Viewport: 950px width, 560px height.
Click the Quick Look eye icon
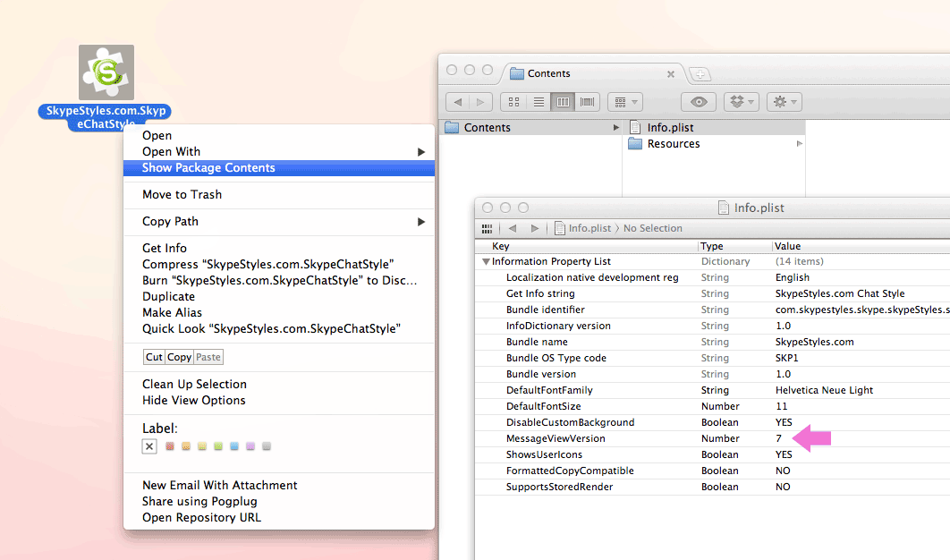(699, 102)
